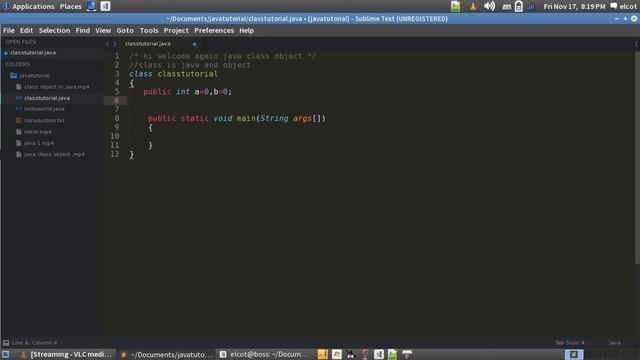Open the elcot user menu
The width and height of the screenshot is (640, 360).
(x=624, y=7)
